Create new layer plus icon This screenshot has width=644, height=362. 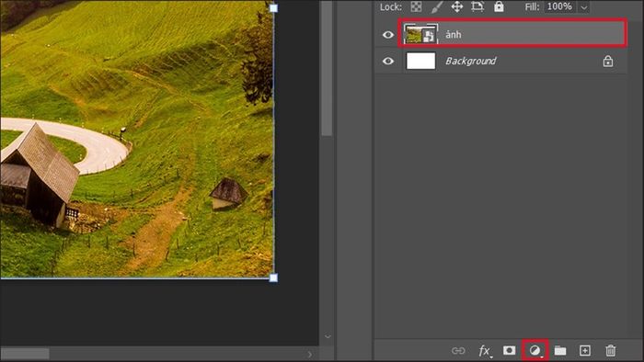pos(585,351)
